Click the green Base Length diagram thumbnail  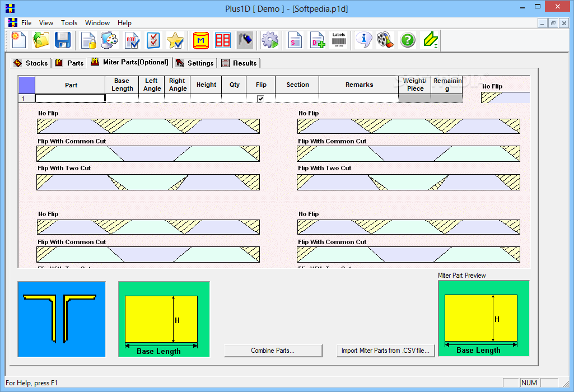point(164,319)
